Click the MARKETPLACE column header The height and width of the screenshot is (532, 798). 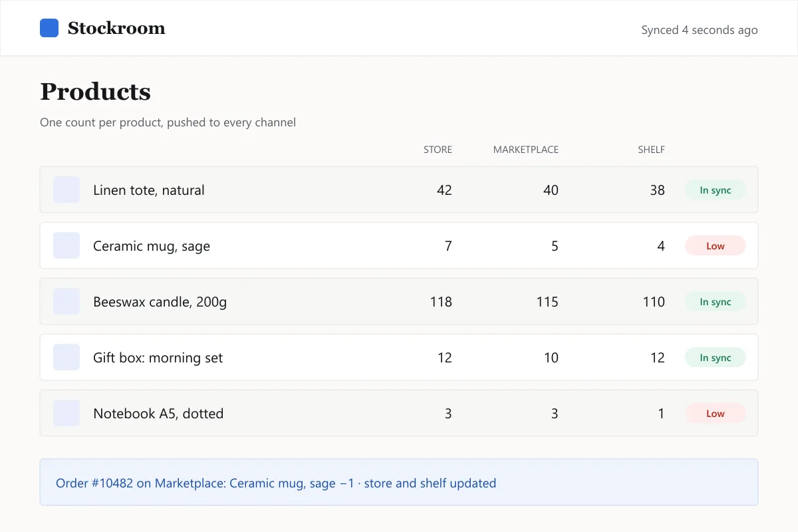(x=526, y=150)
